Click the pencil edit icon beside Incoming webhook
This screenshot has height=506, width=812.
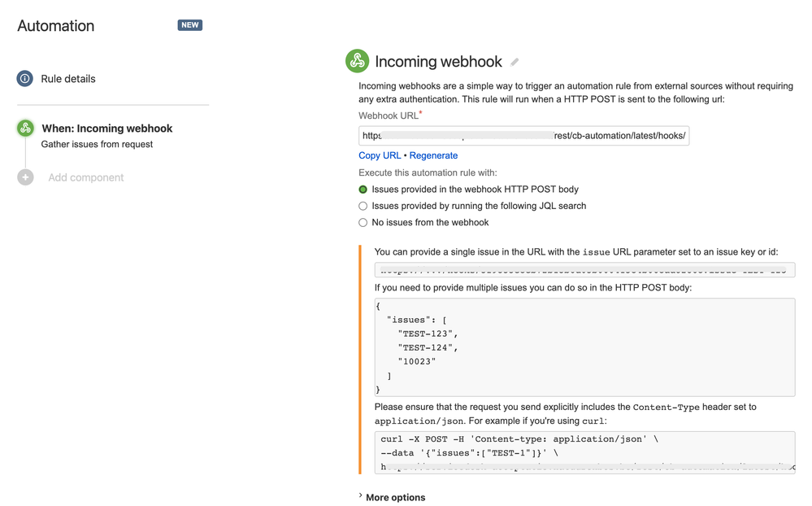[x=515, y=62]
